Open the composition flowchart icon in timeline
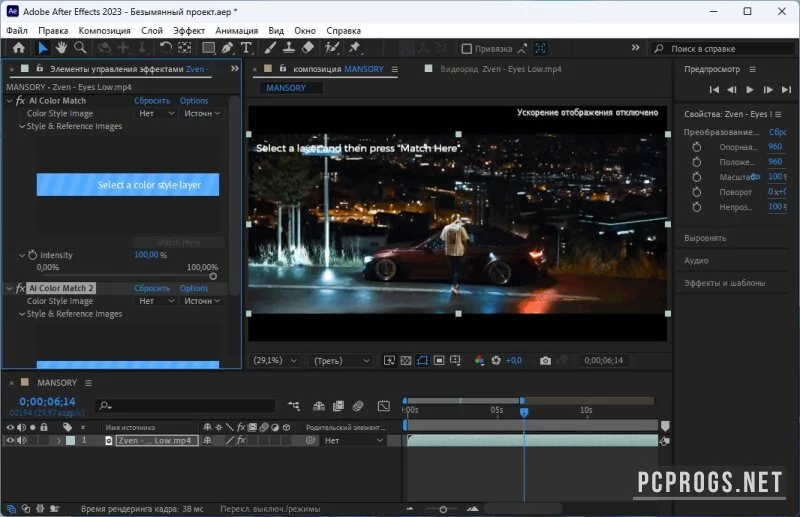The height and width of the screenshot is (517, 800). coord(293,406)
